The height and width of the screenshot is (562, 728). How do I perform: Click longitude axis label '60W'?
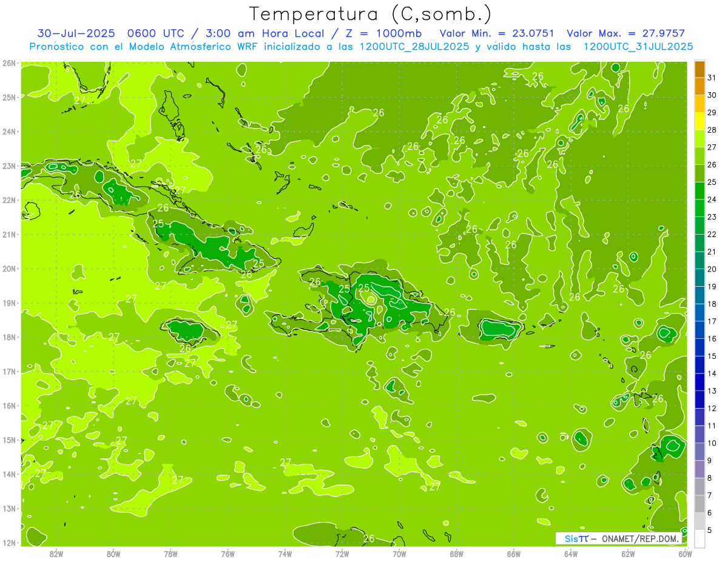pyautogui.click(x=685, y=554)
